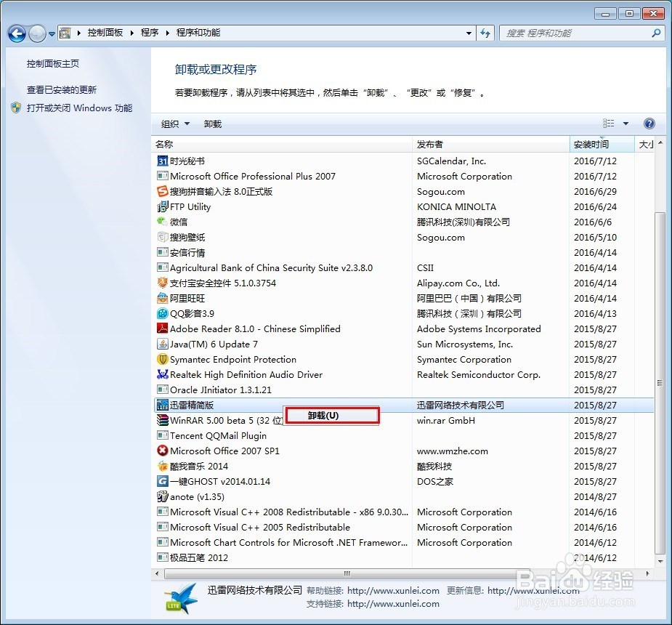Click the back navigation arrow
The height and width of the screenshot is (625, 672).
coord(16,33)
